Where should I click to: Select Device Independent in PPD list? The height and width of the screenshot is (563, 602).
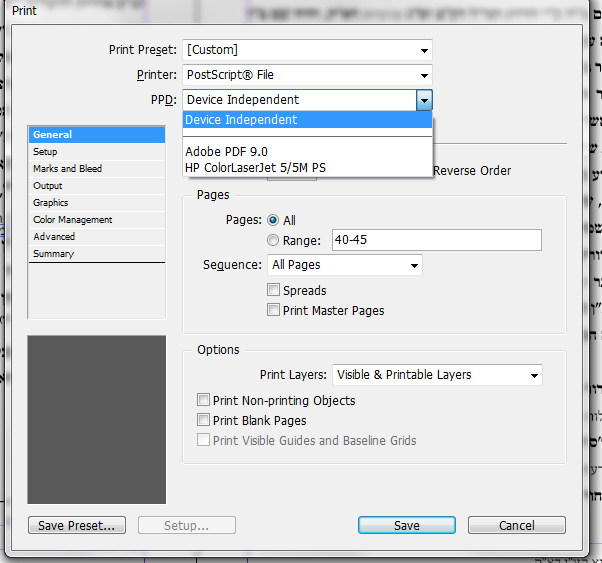307,120
